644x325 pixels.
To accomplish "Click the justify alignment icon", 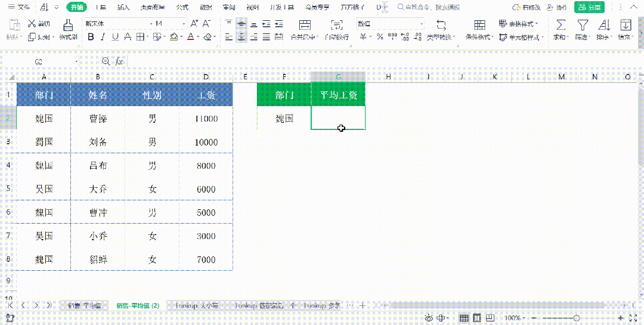I will pyautogui.click(x=267, y=37).
